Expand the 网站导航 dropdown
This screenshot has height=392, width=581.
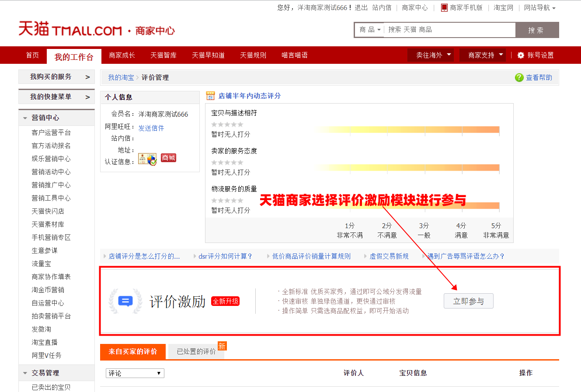[540, 7]
